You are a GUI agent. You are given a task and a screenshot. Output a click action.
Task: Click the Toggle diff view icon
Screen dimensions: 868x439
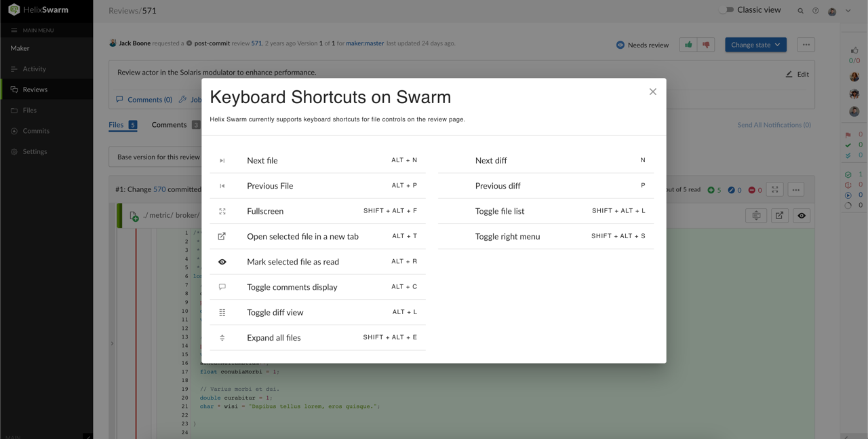[222, 312]
